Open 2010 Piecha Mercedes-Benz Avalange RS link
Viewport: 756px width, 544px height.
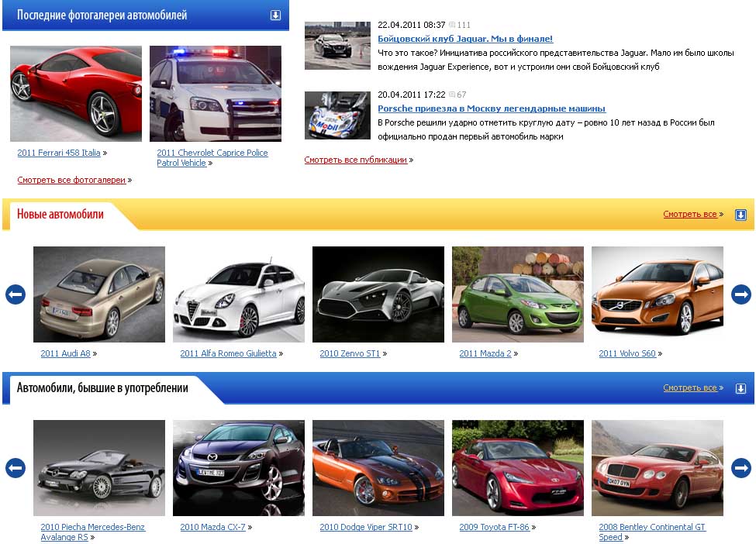point(92,532)
